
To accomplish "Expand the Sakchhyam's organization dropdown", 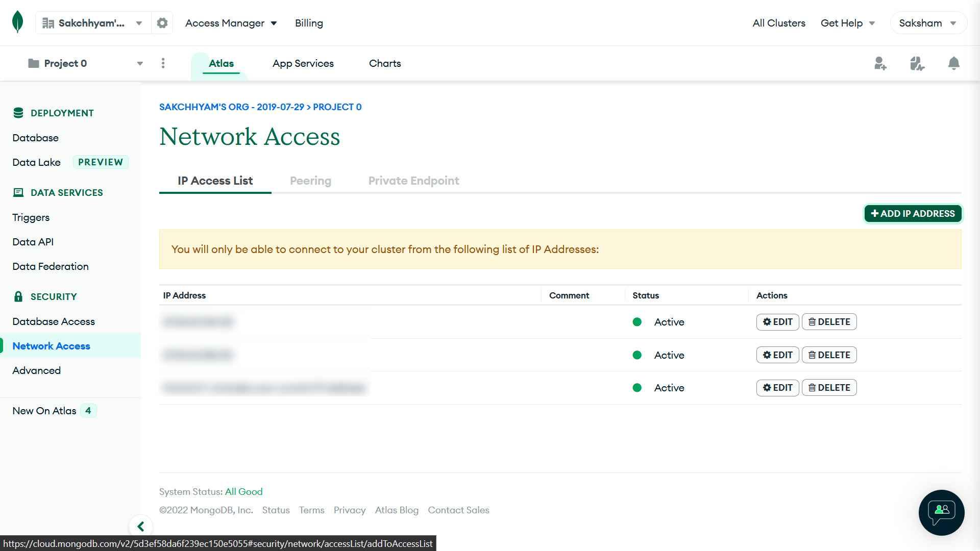I will tap(93, 23).
